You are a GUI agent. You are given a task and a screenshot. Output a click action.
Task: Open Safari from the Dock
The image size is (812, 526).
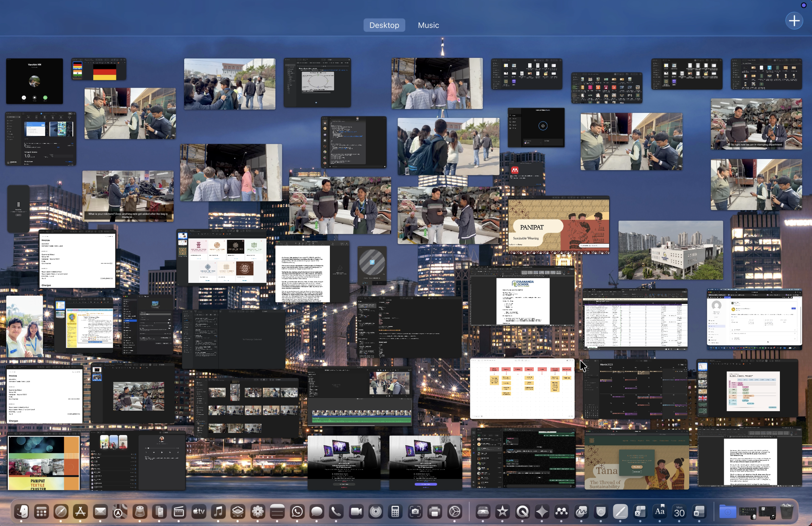[x=60, y=513]
